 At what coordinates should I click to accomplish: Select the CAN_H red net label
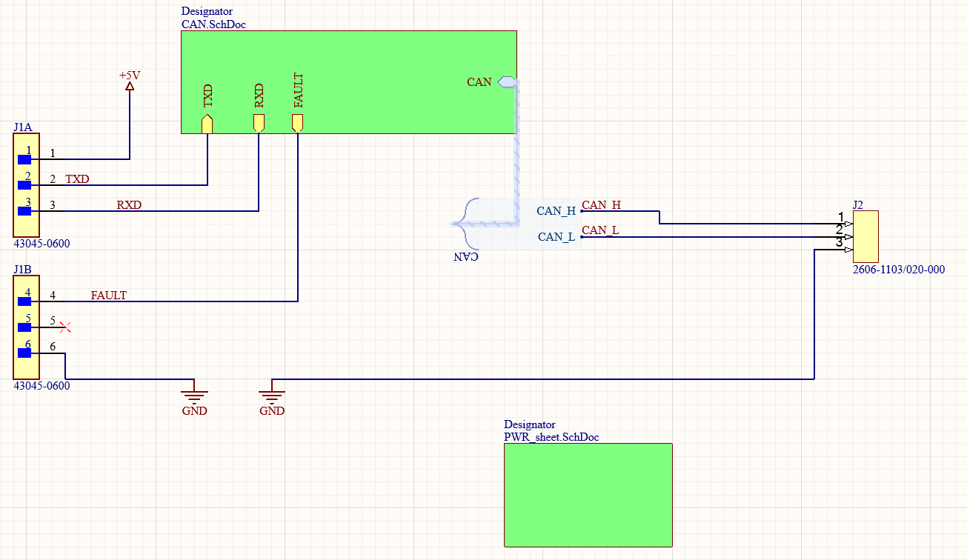click(601, 205)
